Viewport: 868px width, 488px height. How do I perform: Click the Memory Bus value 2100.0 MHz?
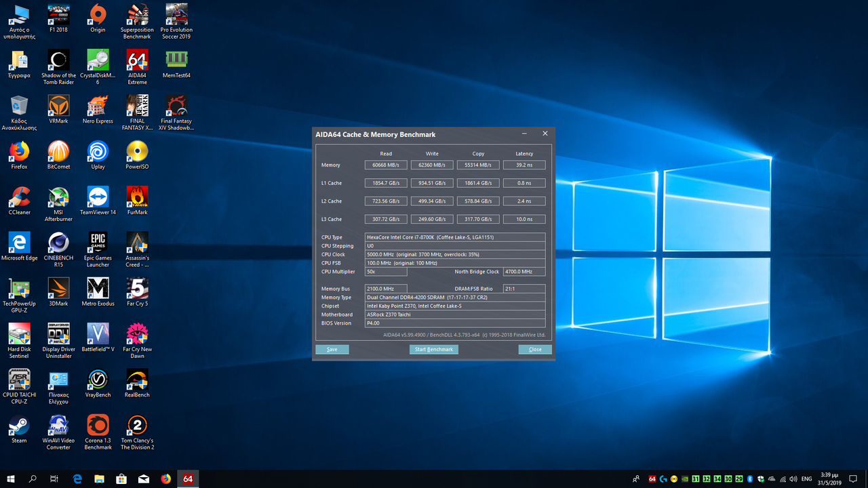pos(386,289)
